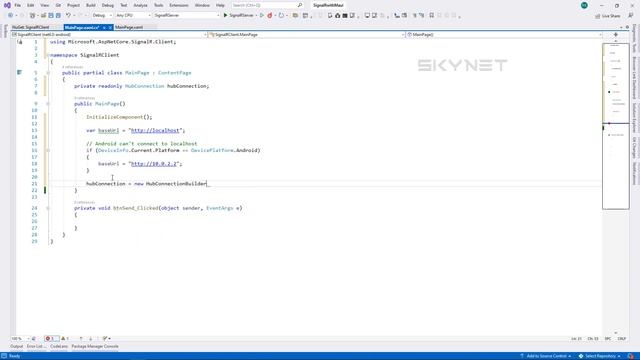The height and width of the screenshot is (360, 640).
Task: Open the CodeLens panel tab
Action: (x=59, y=347)
